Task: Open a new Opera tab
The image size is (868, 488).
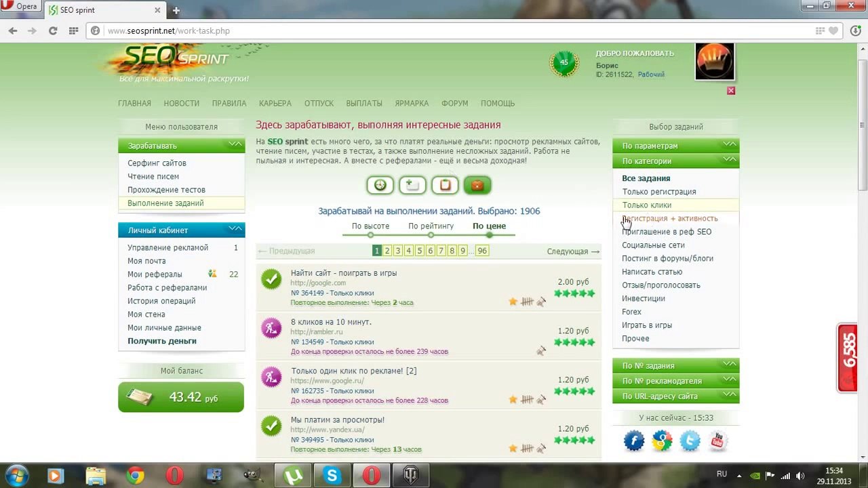Action: [176, 10]
